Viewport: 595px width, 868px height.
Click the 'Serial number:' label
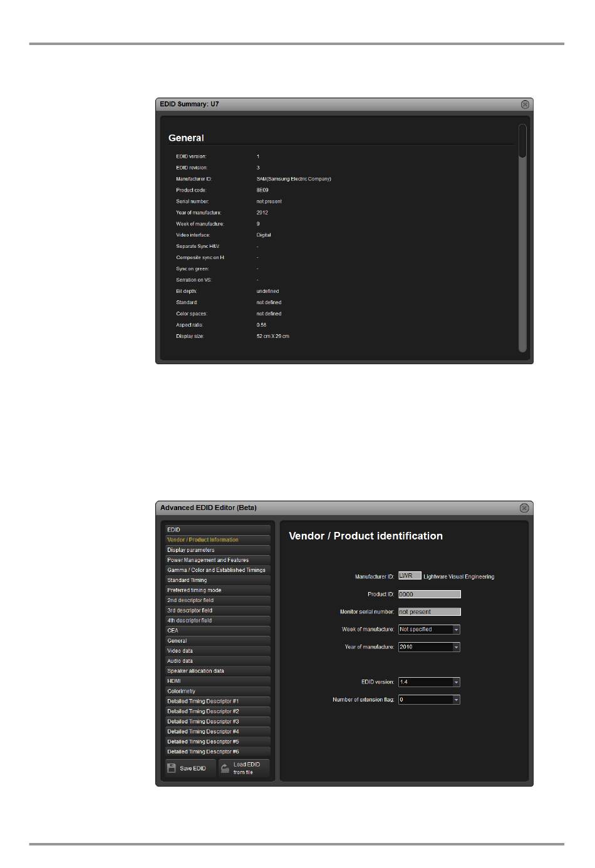click(x=192, y=202)
